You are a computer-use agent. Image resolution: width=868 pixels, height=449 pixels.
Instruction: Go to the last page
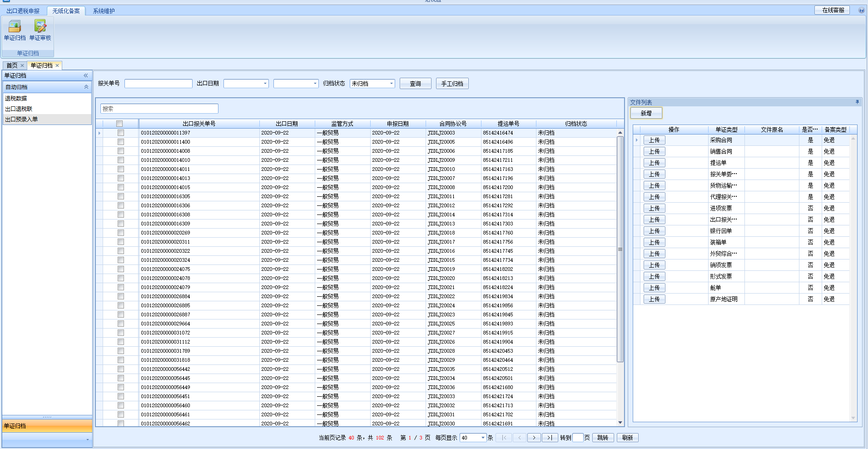550,438
